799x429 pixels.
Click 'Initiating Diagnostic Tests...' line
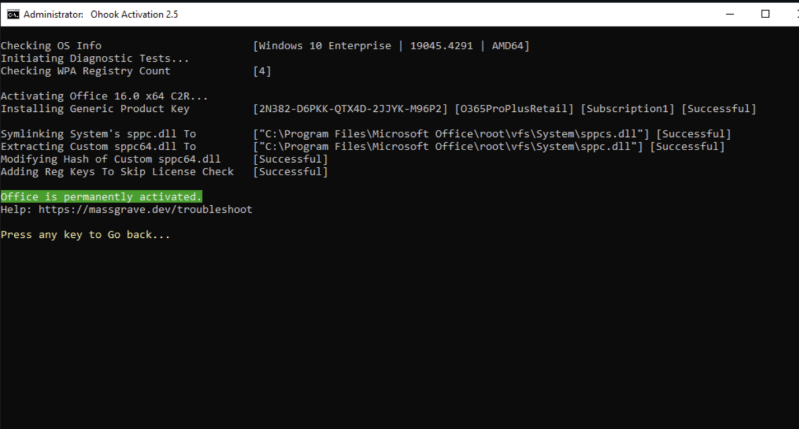click(x=95, y=59)
